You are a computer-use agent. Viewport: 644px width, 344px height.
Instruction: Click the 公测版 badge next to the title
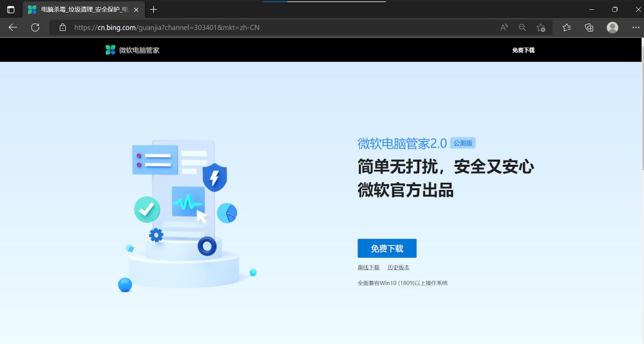pyautogui.click(x=463, y=142)
